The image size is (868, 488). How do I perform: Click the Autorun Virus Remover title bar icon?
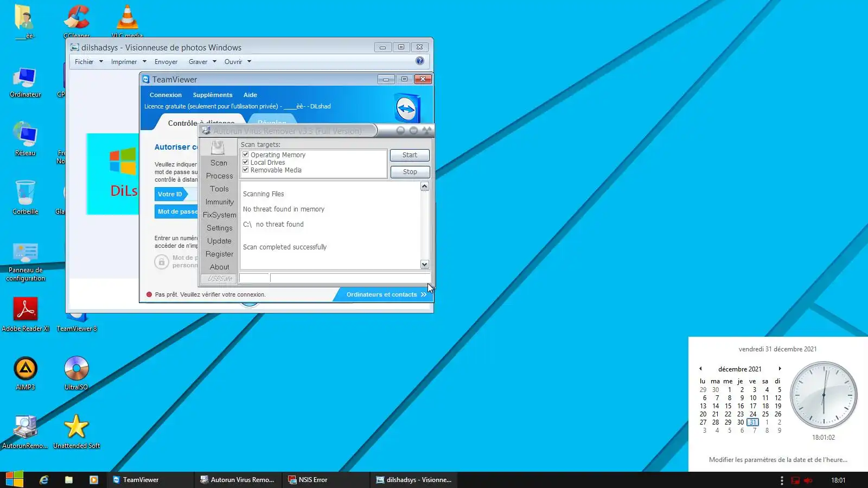point(206,131)
